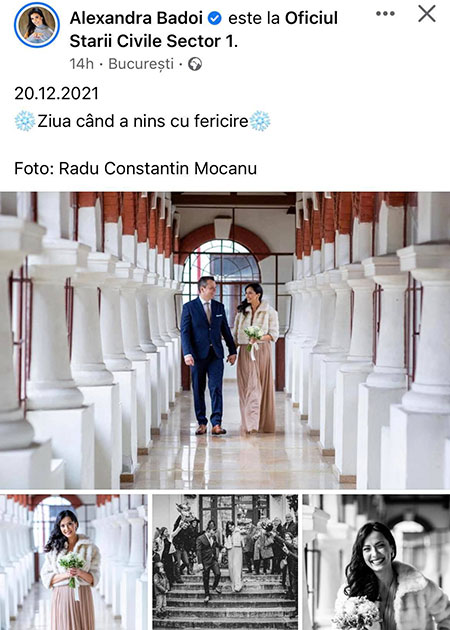This screenshot has width=450, height=630.
Task: Click the caption Ziua când a nins cu fericire
Action: (x=143, y=121)
